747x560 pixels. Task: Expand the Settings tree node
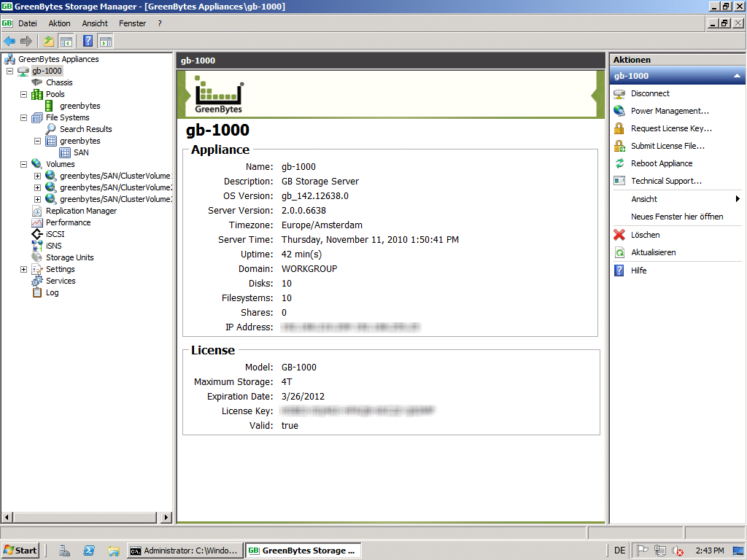click(23, 270)
